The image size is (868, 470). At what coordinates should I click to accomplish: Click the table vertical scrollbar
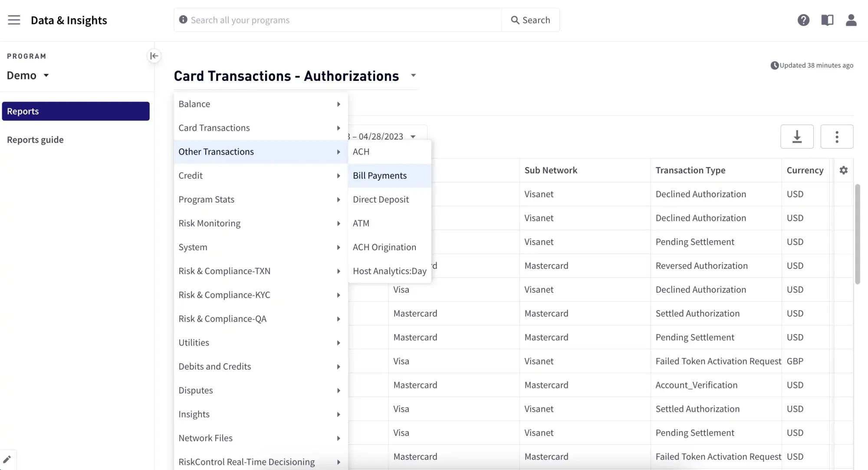point(857,235)
